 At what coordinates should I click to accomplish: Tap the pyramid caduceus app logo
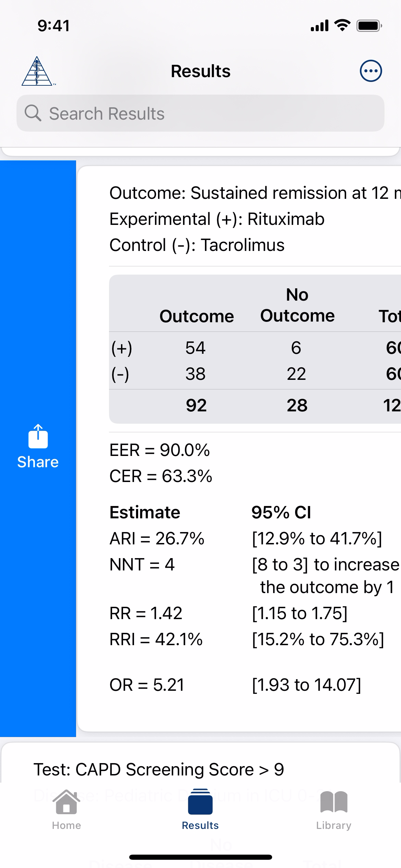[37, 71]
